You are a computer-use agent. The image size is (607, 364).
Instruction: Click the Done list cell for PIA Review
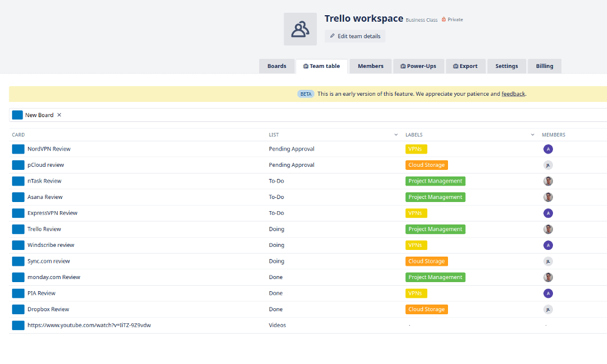(276, 293)
